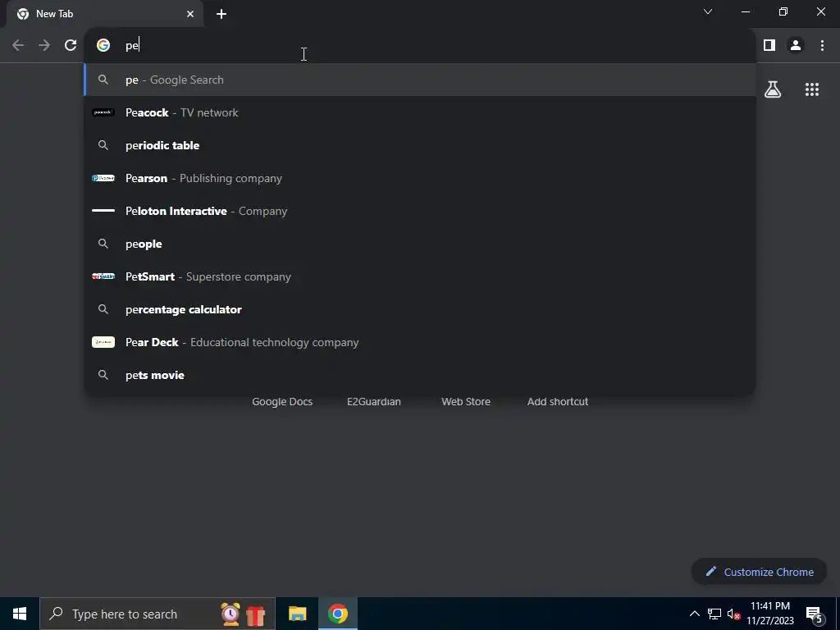Click the PetSmart logo thumbnail

coord(103,276)
